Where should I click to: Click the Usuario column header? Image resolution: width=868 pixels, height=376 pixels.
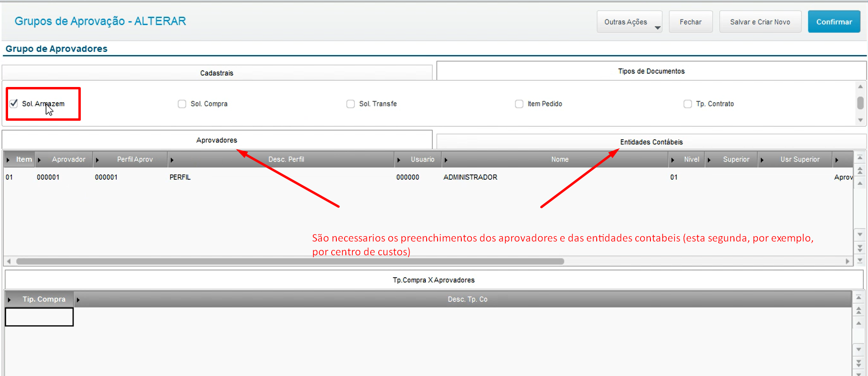tap(418, 159)
